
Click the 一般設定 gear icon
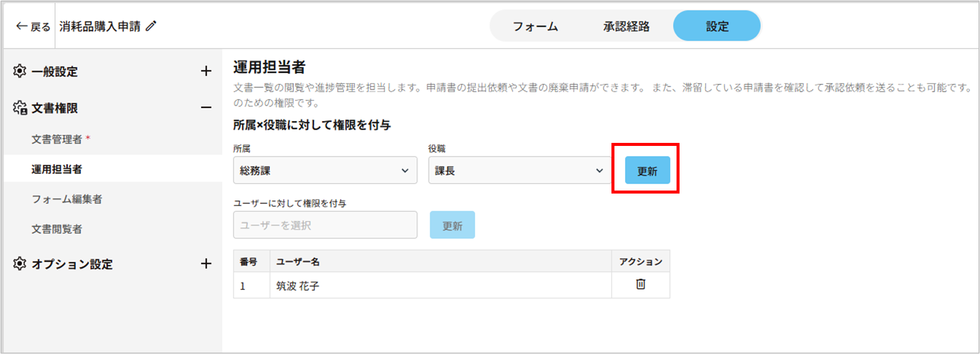(20, 71)
